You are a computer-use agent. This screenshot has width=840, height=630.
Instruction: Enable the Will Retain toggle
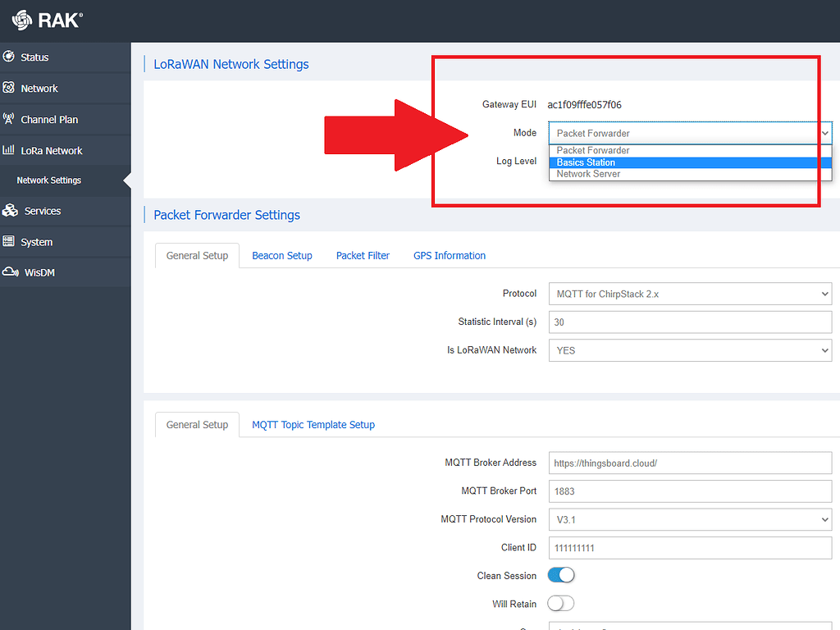[x=561, y=604]
